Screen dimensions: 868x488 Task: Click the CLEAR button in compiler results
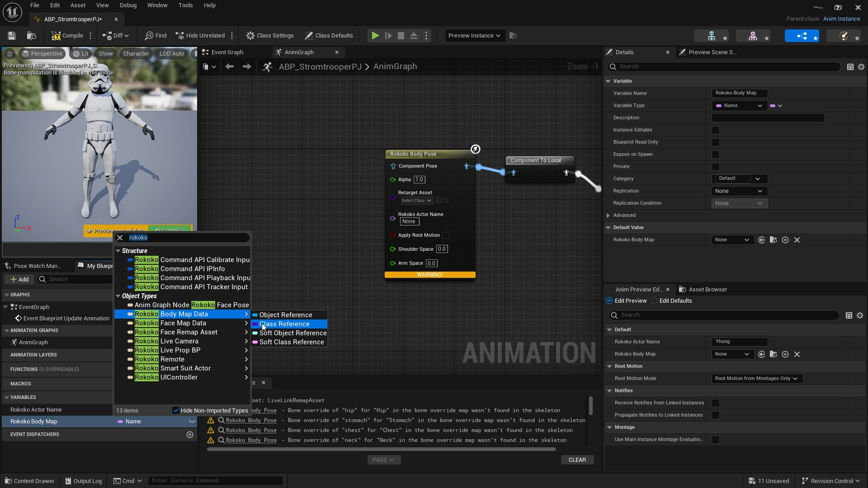[x=577, y=460]
